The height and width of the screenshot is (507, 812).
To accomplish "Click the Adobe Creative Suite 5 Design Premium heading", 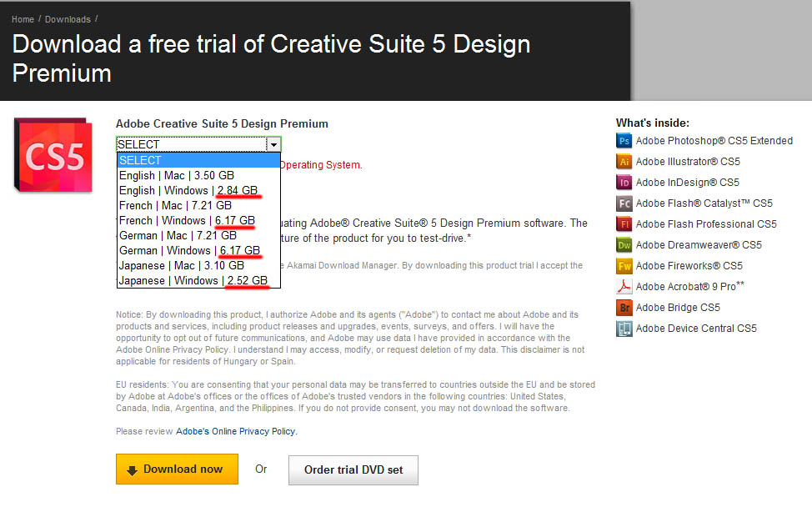I will coord(222,123).
